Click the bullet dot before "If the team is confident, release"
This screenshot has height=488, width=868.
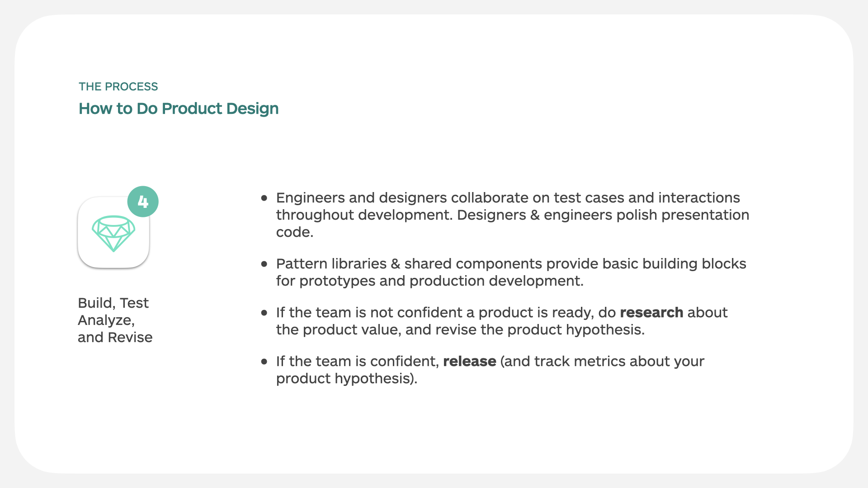[264, 361]
